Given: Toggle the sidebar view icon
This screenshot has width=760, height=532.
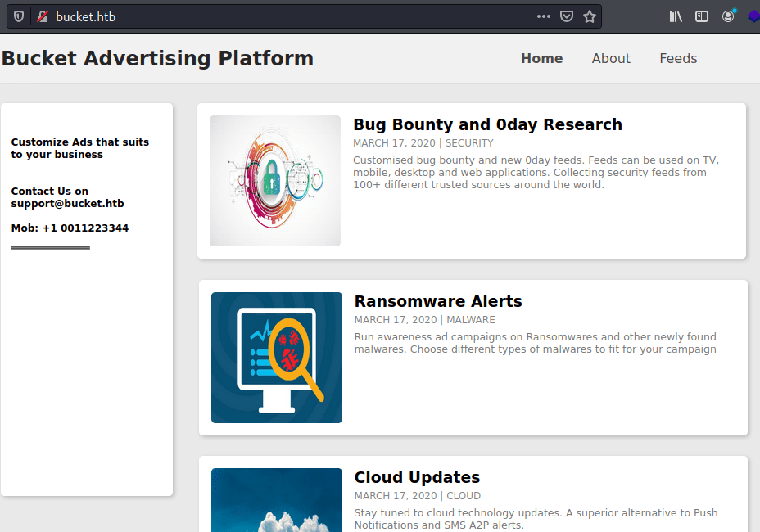Looking at the screenshot, I should point(701,17).
